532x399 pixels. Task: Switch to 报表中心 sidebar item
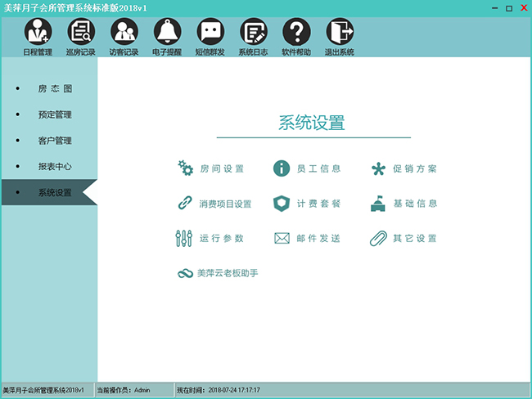(x=55, y=167)
